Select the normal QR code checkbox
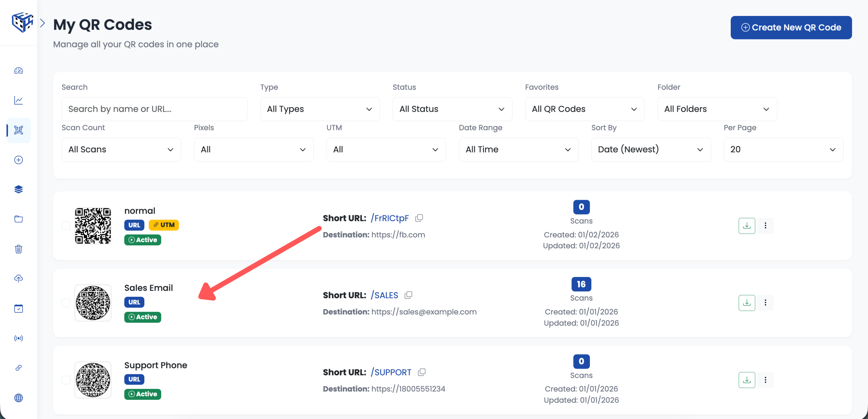This screenshot has width=868, height=419. [x=66, y=225]
